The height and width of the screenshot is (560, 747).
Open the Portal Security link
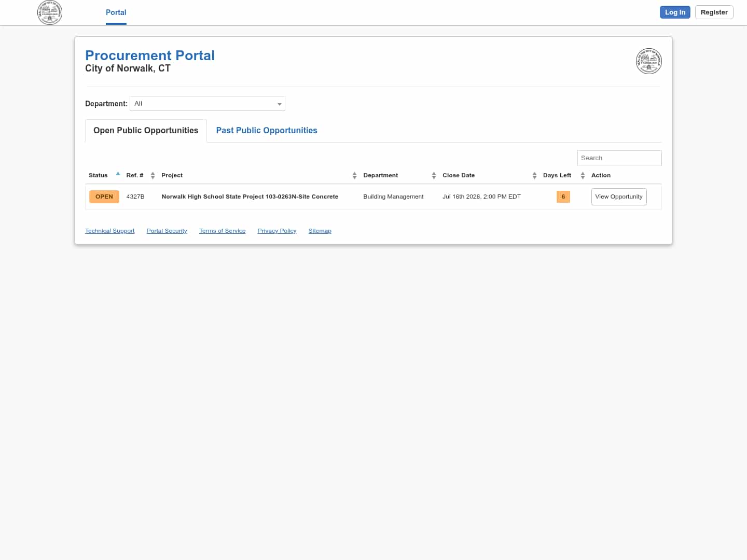point(167,231)
